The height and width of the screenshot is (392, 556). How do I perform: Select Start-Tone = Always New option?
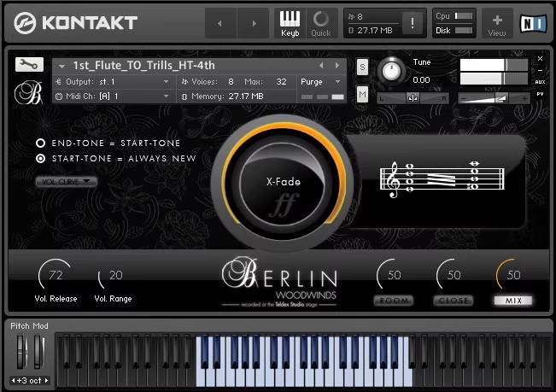click(x=40, y=158)
